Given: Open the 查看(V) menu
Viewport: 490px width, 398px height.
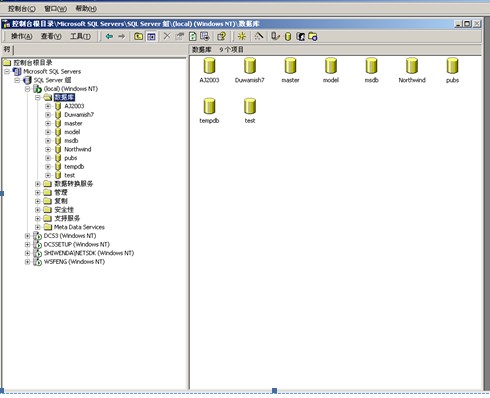Looking at the screenshot, I should [51, 36].
